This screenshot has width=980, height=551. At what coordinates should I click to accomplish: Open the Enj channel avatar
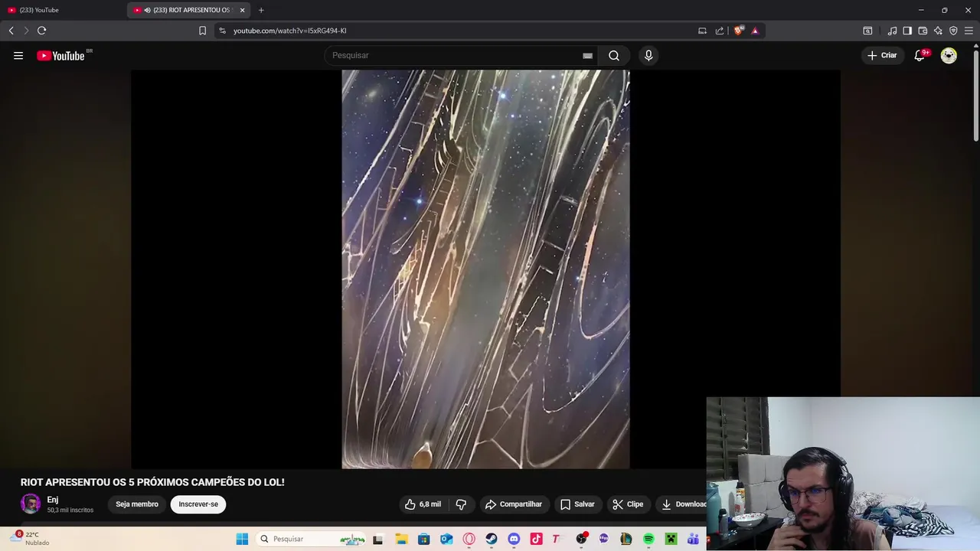click(31, 504)
